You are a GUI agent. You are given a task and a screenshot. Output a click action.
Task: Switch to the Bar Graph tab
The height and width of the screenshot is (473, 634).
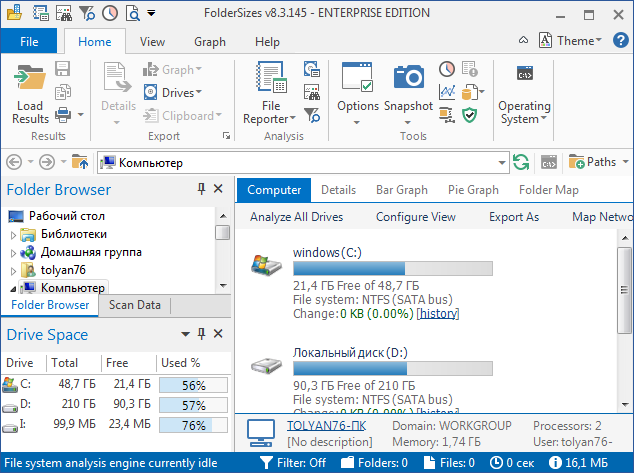coord(402,190)
